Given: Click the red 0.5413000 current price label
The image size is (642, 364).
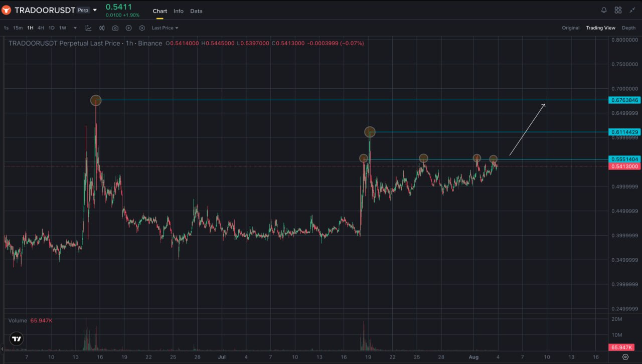Looking at the screenshot, I should coord(624,166).
